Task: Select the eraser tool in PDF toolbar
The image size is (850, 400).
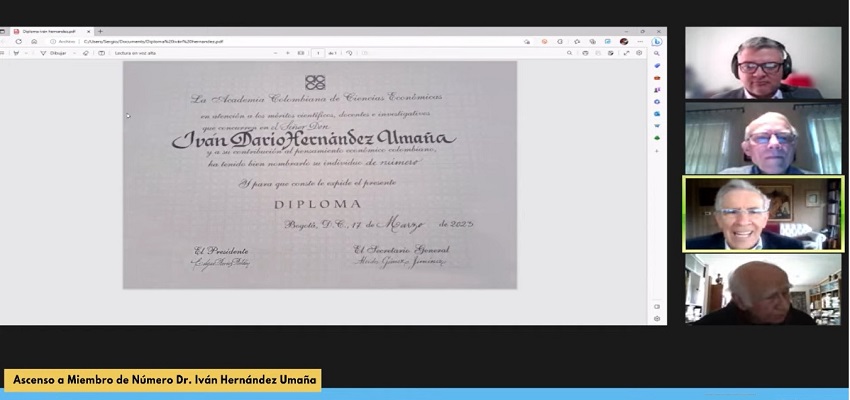Action: (x=86, y=53)
